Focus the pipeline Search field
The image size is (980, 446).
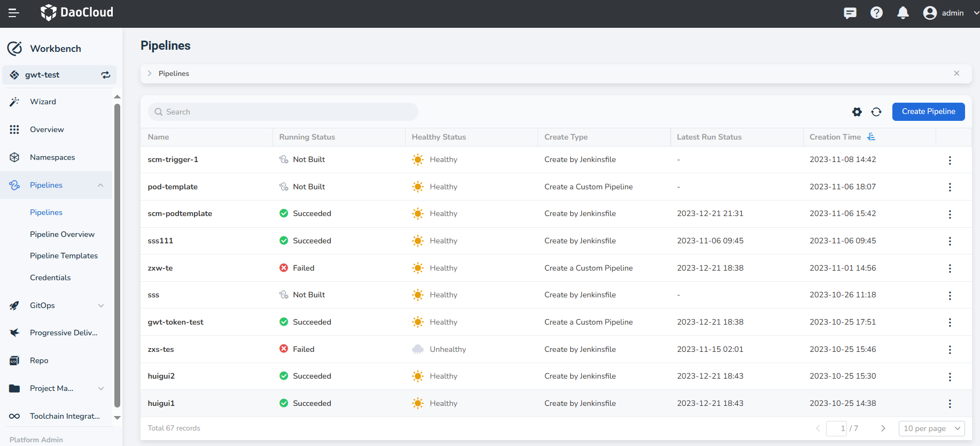(x=283, y=112)
